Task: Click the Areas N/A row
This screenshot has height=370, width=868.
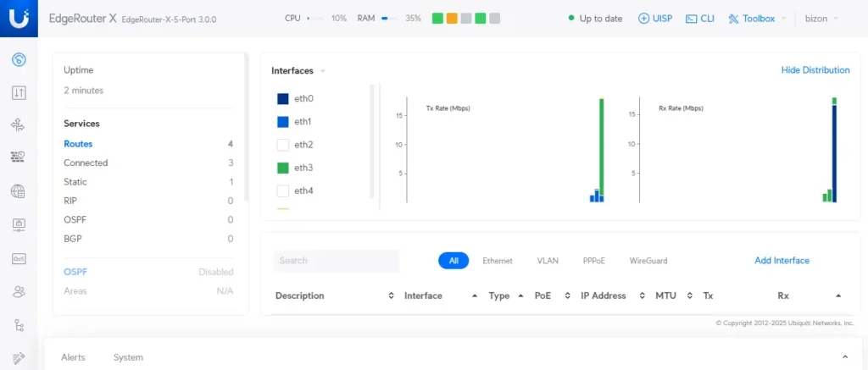Action: click(148, 291)
